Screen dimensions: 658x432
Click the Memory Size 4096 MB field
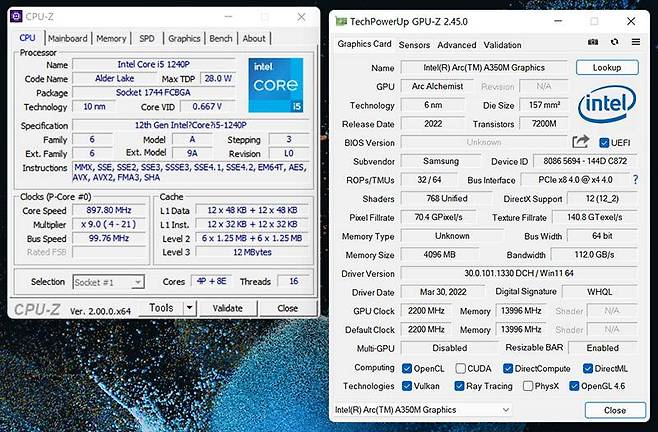coord(439,254)
